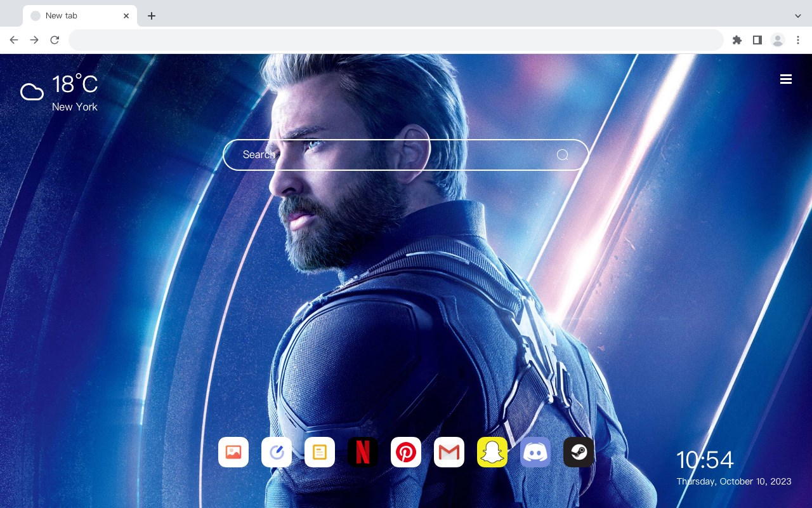This screenshot has height=508, width=812.
Task: Toggle the browser side panel
Action: pyautogui.click(x=757, y=40)
